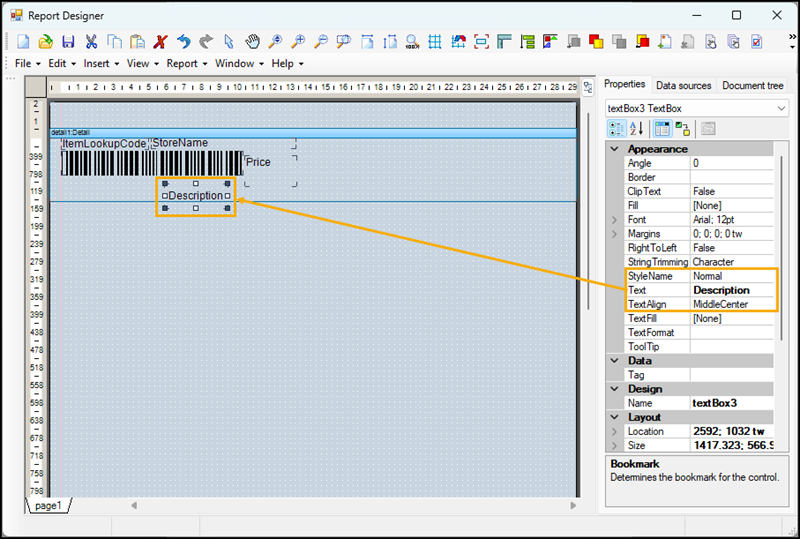
Task: Open the File menu
Action: (x=27, y=64)
